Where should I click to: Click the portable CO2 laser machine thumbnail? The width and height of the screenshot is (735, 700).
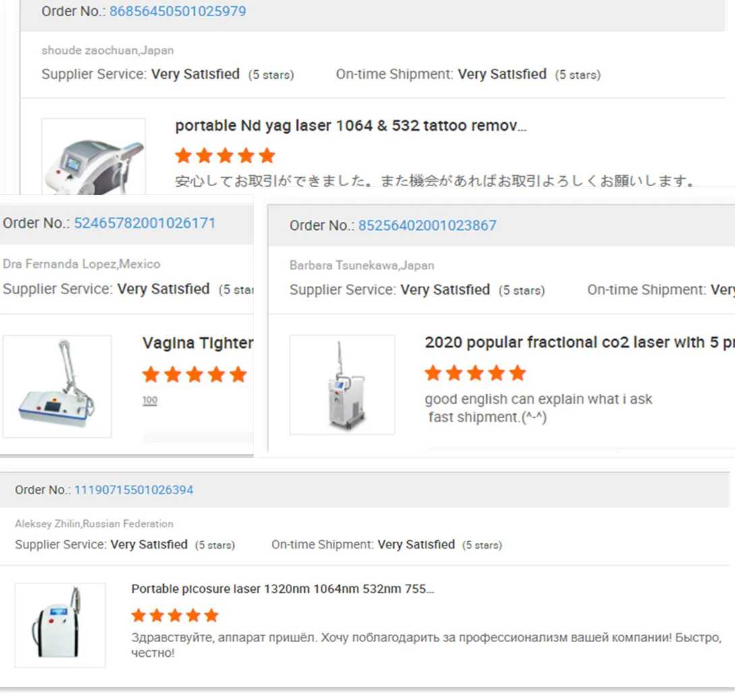pyautogui.click(x=57, y=386)
